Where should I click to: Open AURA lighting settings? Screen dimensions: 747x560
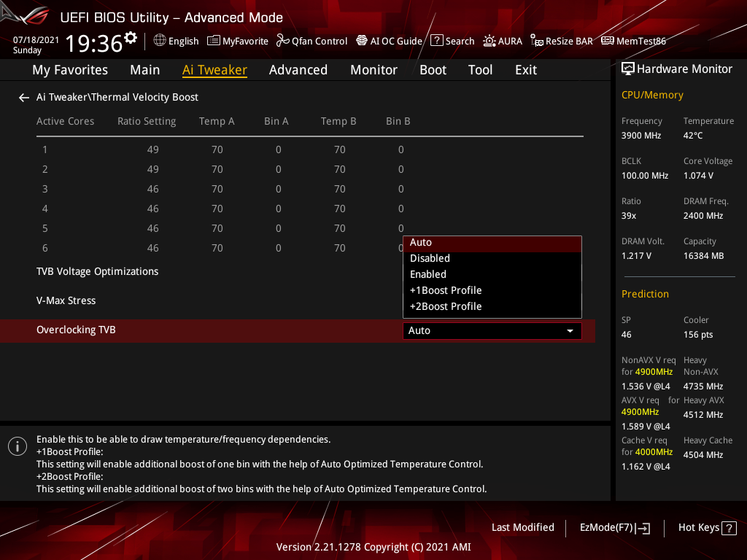pos(503,41)
